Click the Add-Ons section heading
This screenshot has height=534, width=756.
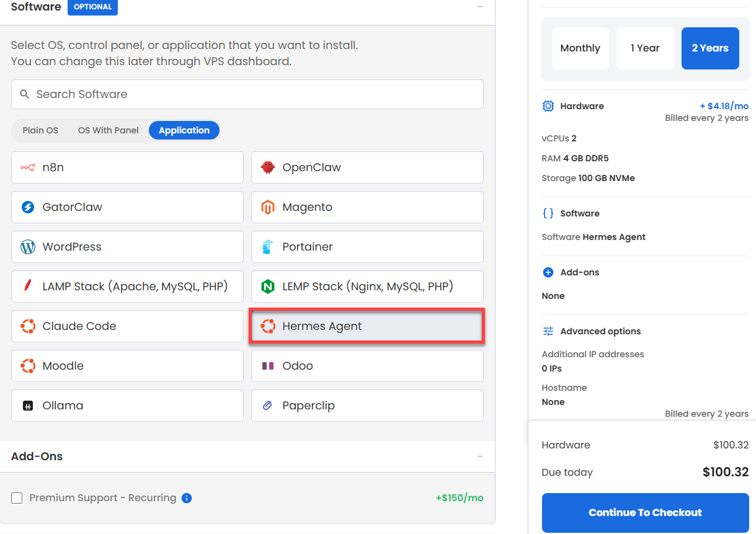coord(37,456)
